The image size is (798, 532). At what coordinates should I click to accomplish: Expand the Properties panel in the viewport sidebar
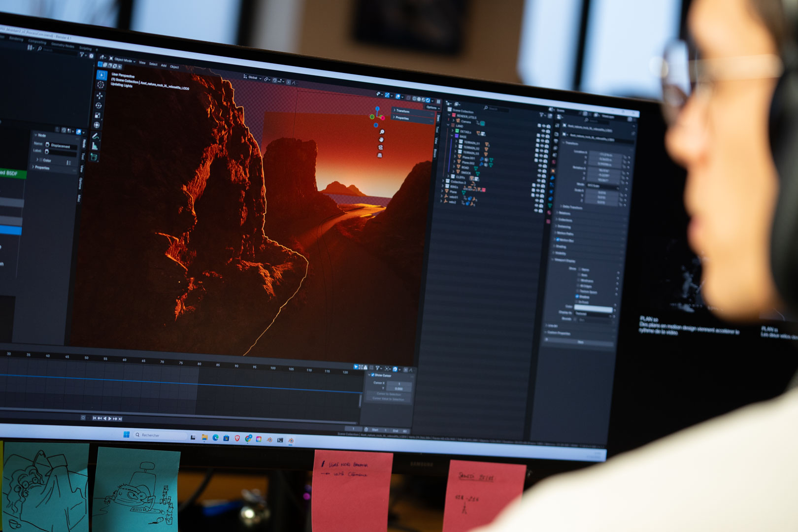[x=413, y=119]
